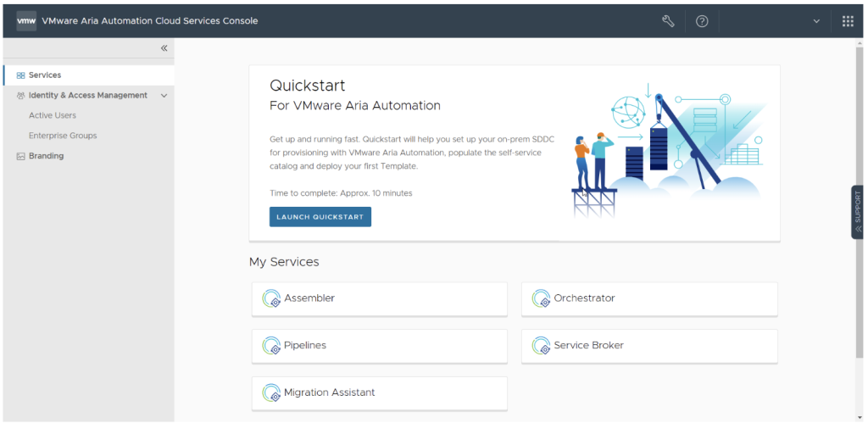
Task: Open the help question mark icon
Action: (702, 21)
